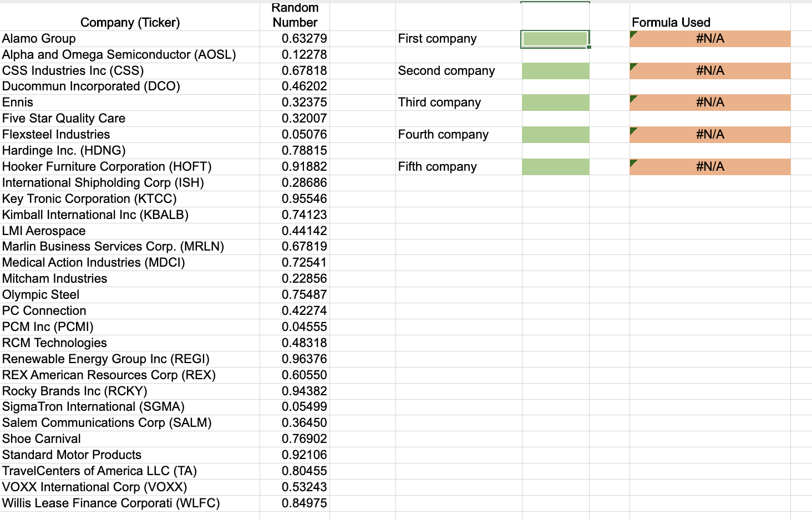Select the PC Connection cell
Screen dimensions: 812x520
130,311
